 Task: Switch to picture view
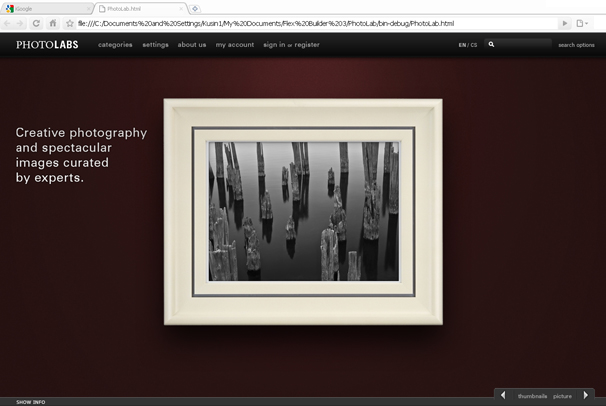point(562,397)
